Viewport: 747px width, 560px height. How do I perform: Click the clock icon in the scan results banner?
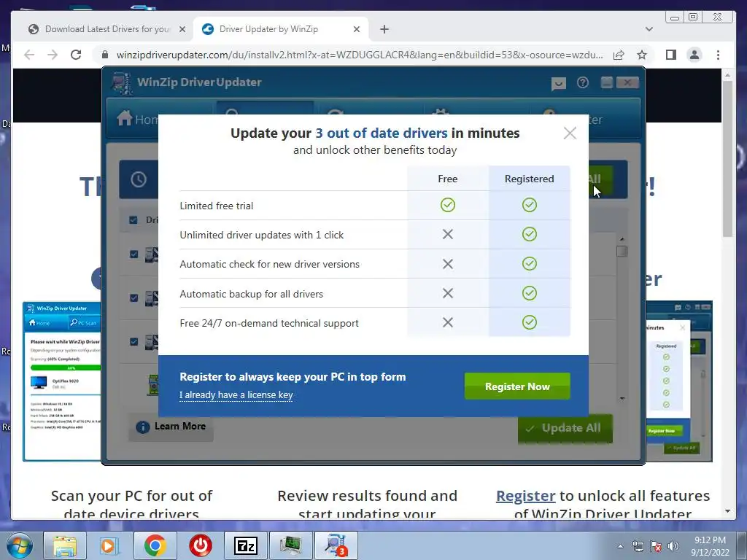[x=139, y=179]
